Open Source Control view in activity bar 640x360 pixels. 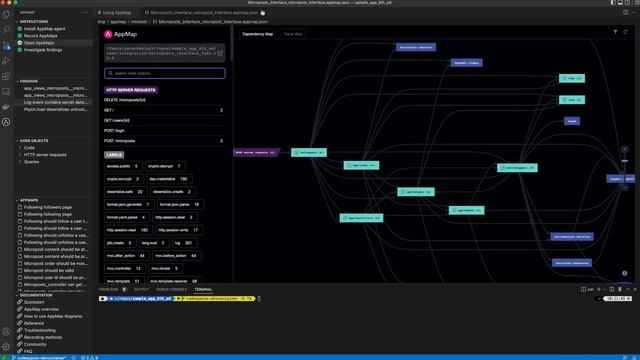[6, 45]
